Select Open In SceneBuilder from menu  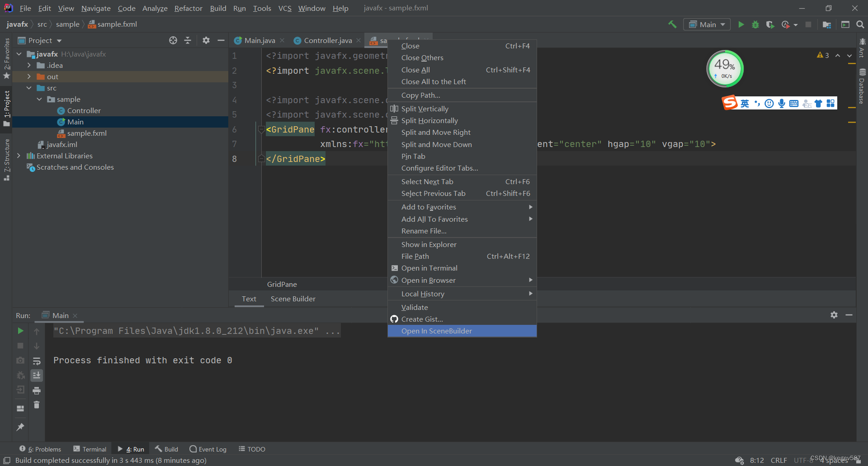(x=437, y=331)
